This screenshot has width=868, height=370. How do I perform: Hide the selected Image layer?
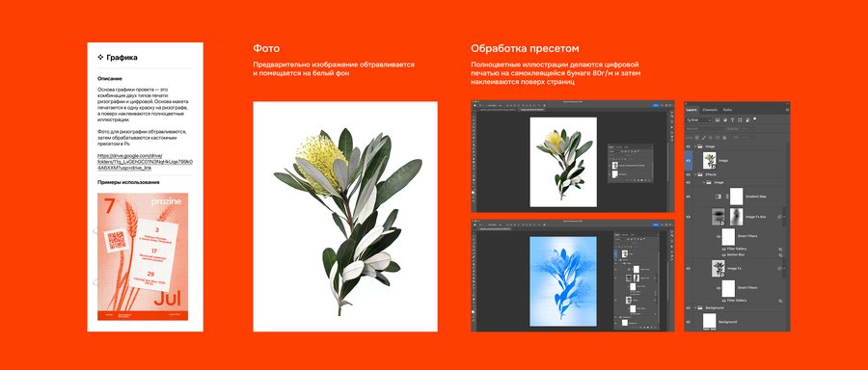688,160
